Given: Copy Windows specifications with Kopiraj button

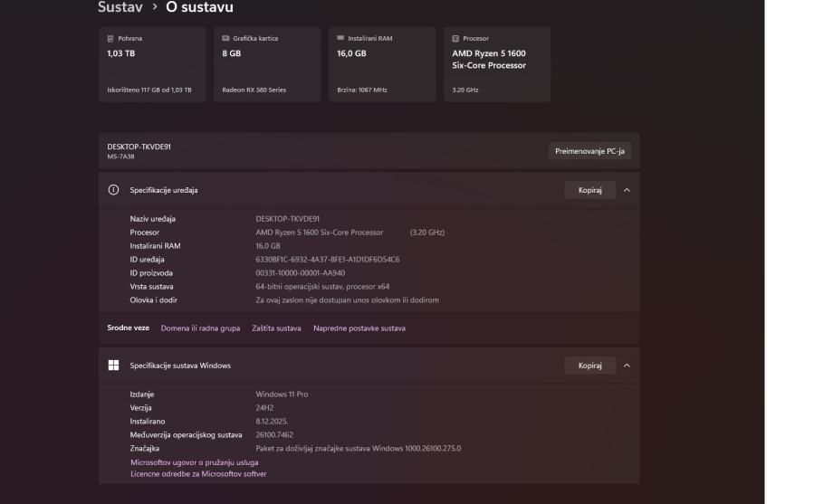Looking at the screenshot, I should [x=589, y=365].
